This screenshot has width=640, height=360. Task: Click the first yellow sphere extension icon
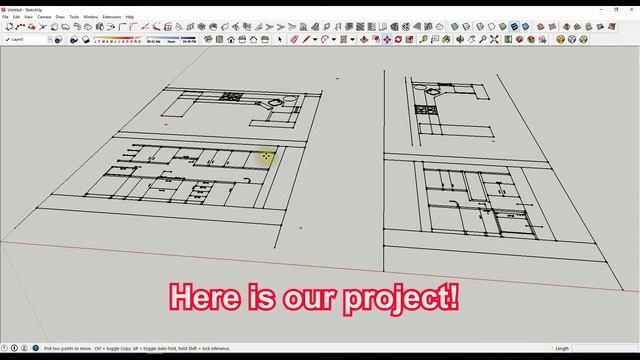coord(560,40)
